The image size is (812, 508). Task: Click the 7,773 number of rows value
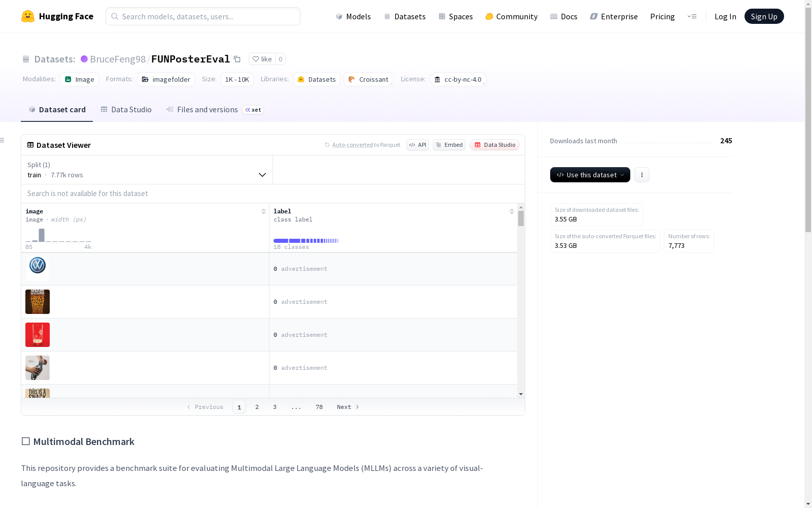tap(676, 246)
